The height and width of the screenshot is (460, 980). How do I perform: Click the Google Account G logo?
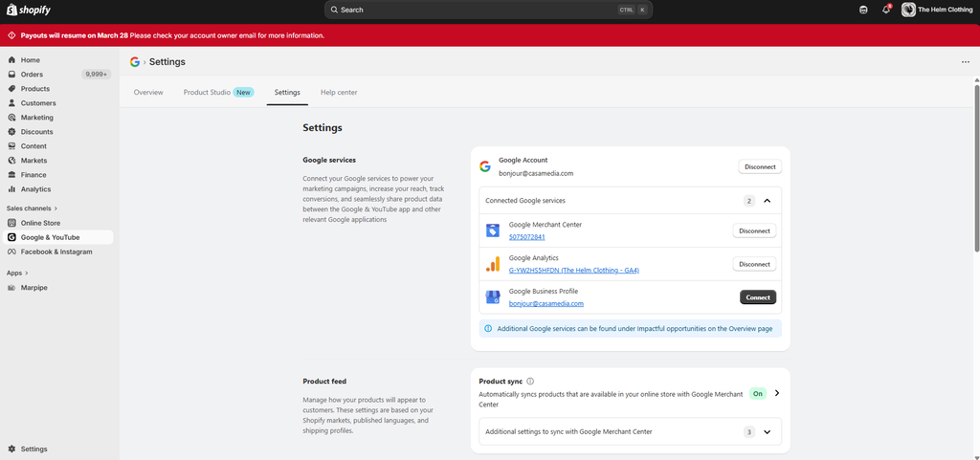click(x=485, y=166)
